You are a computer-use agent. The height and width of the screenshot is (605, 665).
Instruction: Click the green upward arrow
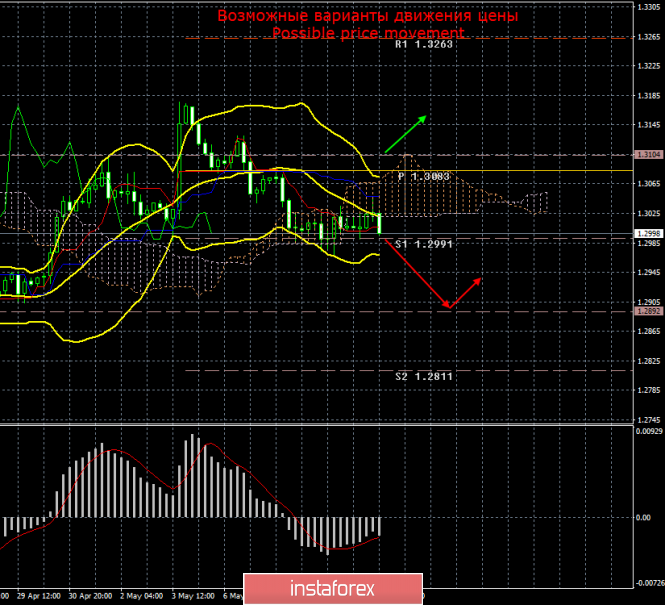point(404,133)
